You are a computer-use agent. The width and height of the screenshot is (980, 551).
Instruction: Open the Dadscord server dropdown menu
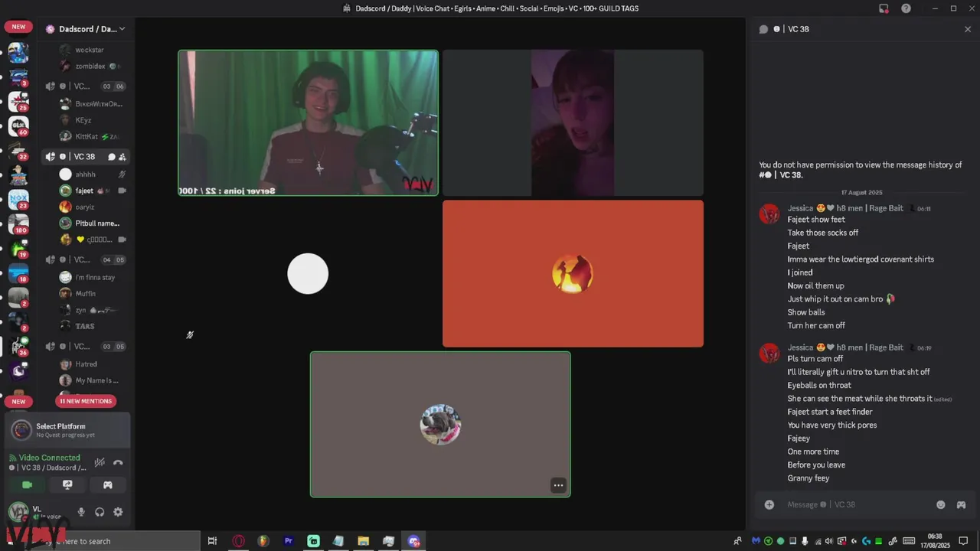[x=86, y=29]
